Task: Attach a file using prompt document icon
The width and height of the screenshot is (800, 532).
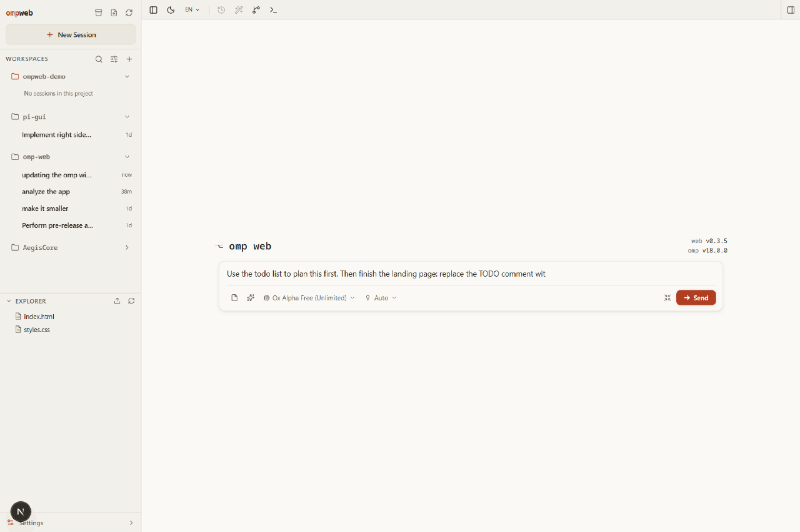Action: [x=234, y=298]
